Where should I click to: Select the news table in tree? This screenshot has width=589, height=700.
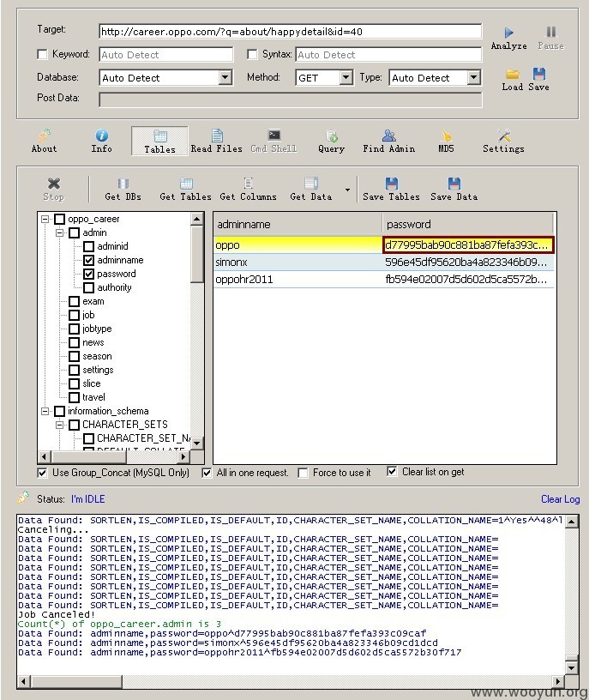(x=93, y=342)
